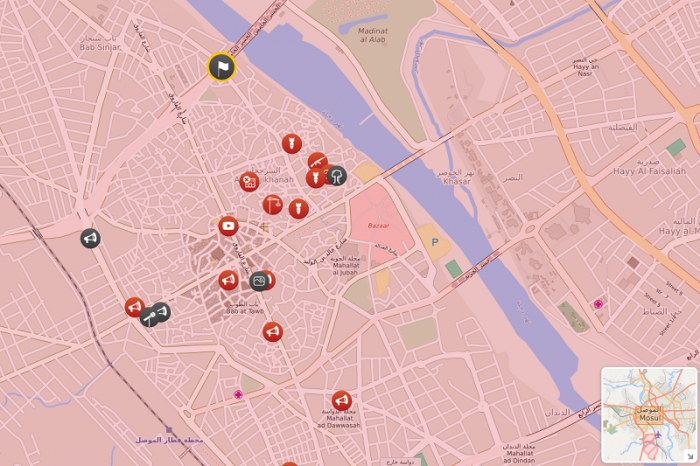
Task: Select the gray mushroom cloud marker
Action: coord(337,176)
